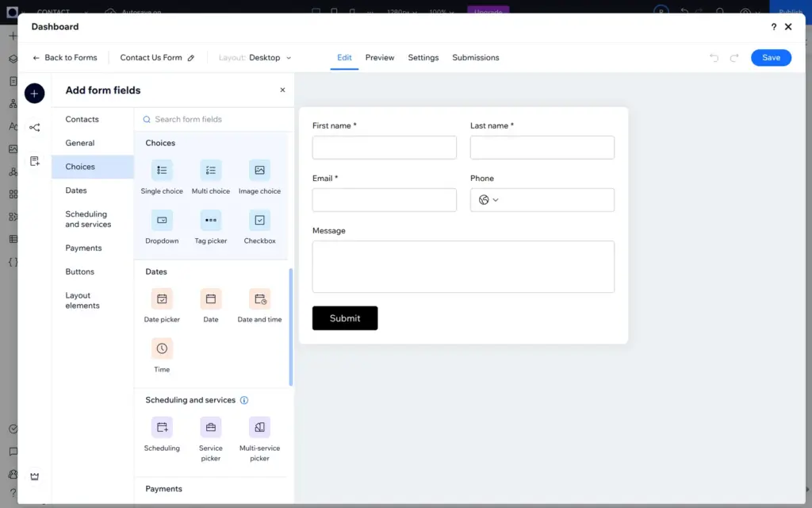
Task: Click the Email input field
Action: click(x=385, y=200)
